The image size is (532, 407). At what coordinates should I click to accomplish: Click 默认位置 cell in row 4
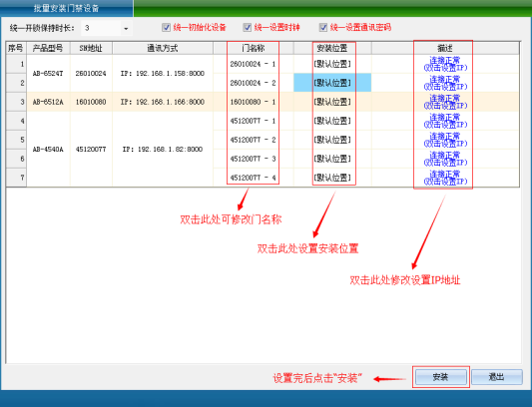pos(332,121)
